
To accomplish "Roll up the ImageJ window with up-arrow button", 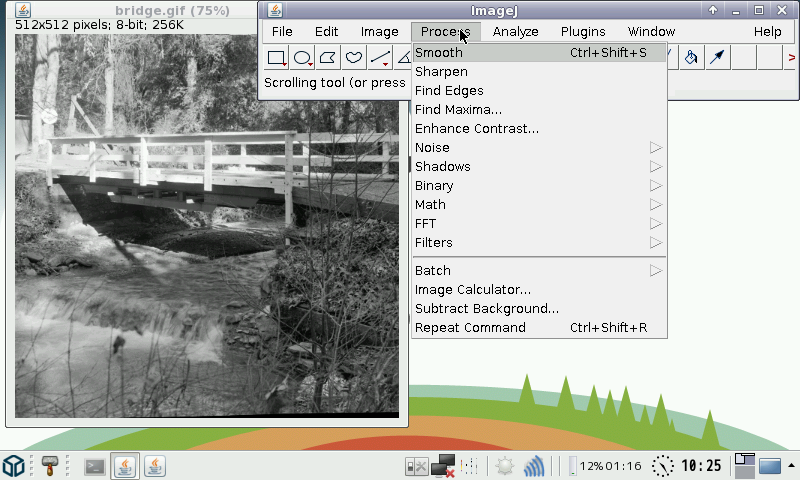I will [x=713, y=10].
